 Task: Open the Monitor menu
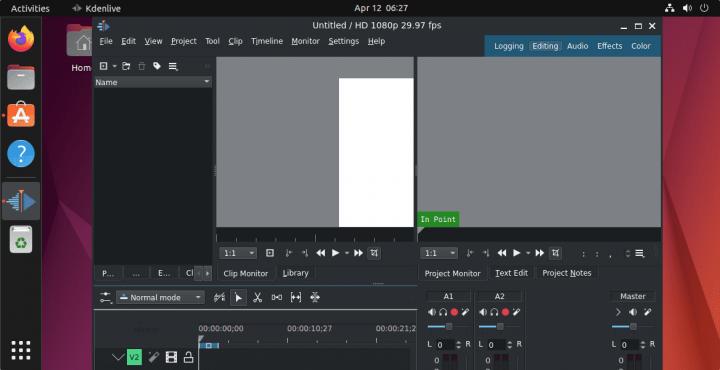point(305,41)
